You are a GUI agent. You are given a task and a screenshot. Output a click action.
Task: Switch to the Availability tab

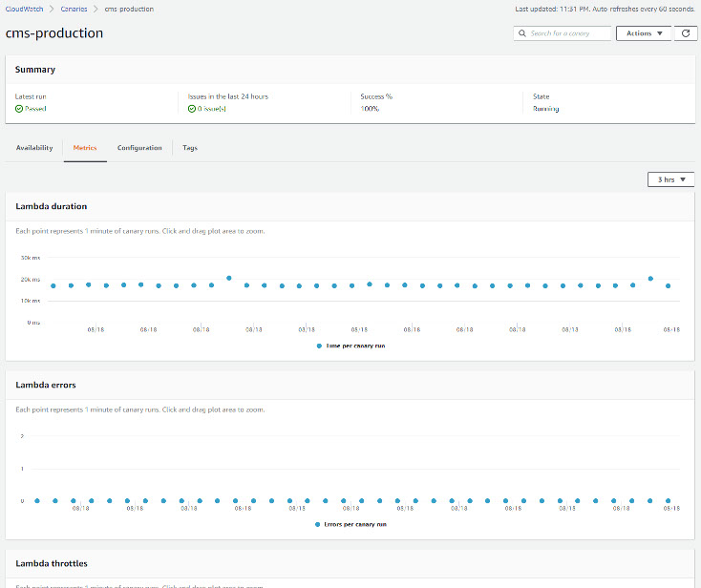pos(34,148)
